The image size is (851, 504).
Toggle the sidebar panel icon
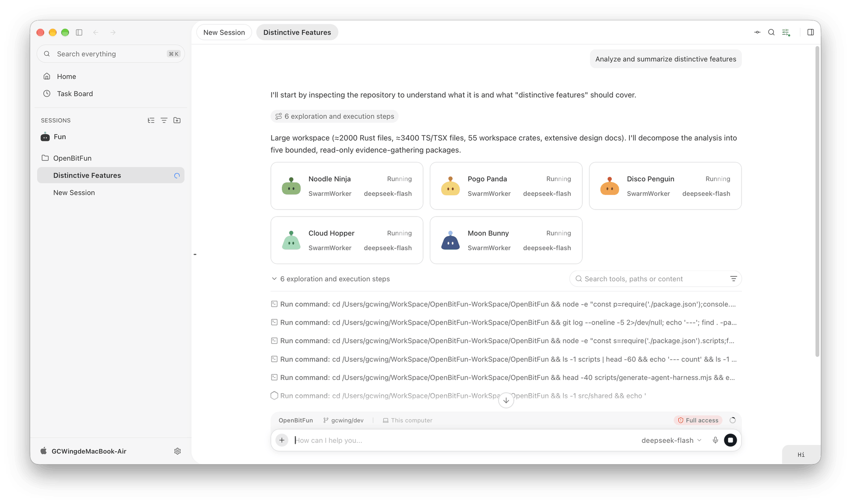[x=79, y=32]
